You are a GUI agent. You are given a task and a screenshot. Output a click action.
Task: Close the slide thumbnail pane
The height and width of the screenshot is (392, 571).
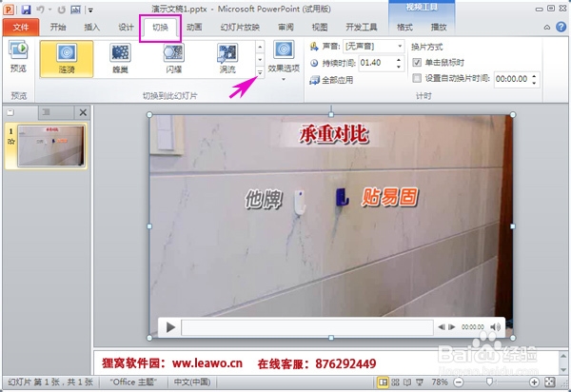[x=83, y=113]
